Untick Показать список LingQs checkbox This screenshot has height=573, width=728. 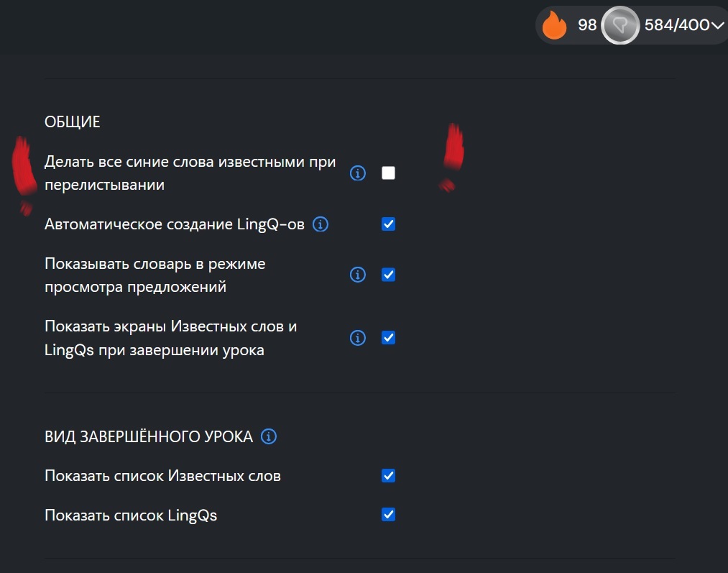click(x=388, y=515)
